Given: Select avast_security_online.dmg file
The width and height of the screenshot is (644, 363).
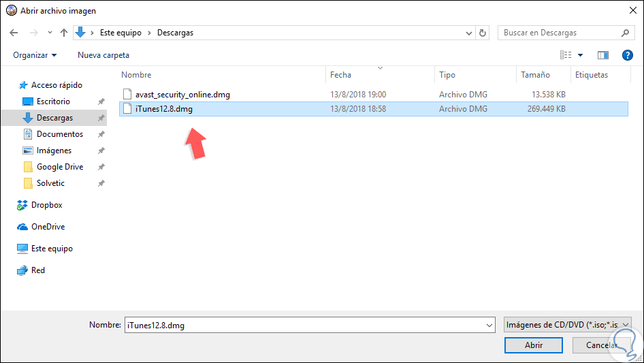Looking at the screenshot, I should tap(182, 95).
